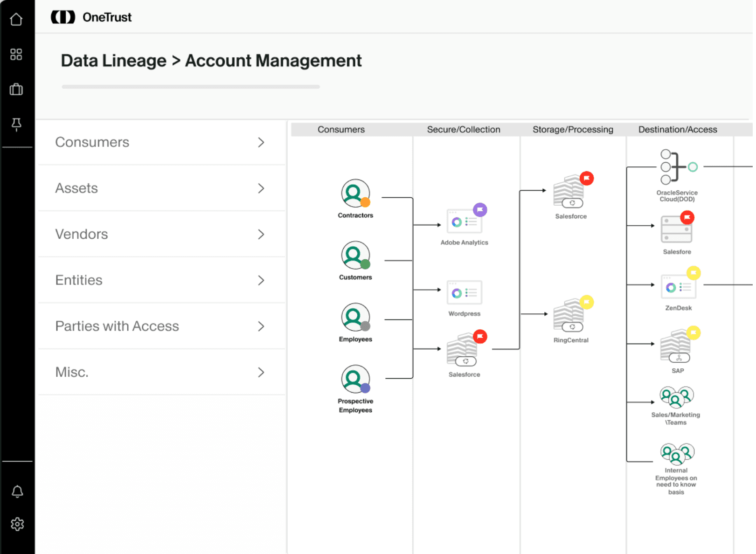This screenshot has height=554, width=756.
Task: Click the Storage/Processing column header
Action: (573, 130)
